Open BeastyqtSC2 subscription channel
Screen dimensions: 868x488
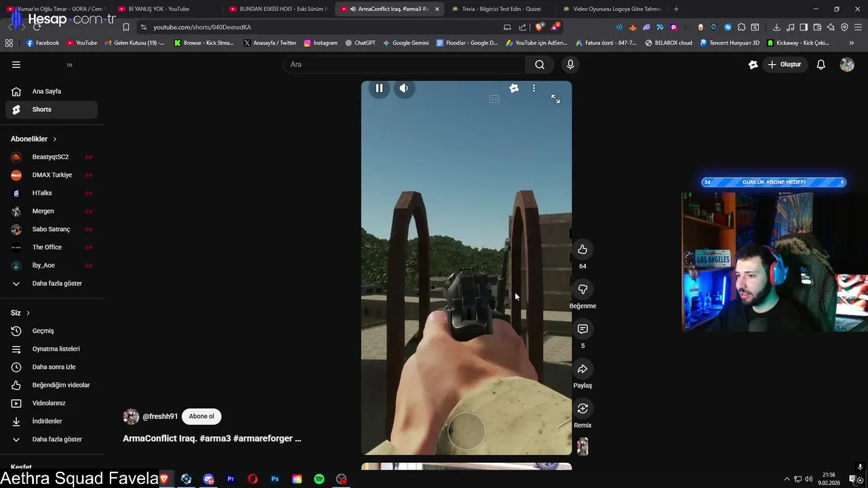[52, 157]
